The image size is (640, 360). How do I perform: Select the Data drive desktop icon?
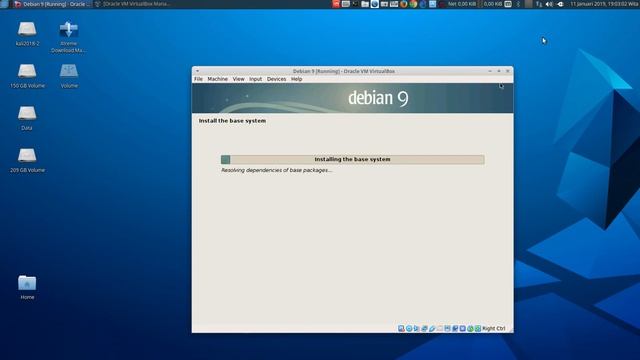point(27,118)
